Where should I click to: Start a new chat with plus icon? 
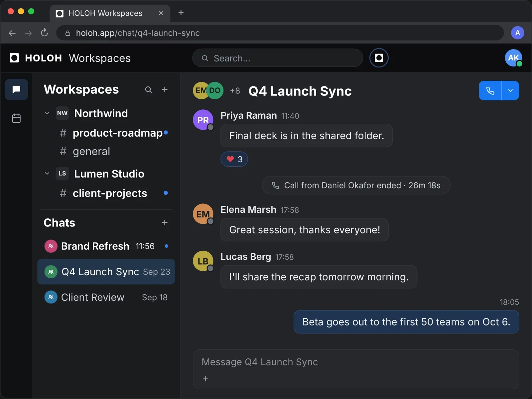165,223
